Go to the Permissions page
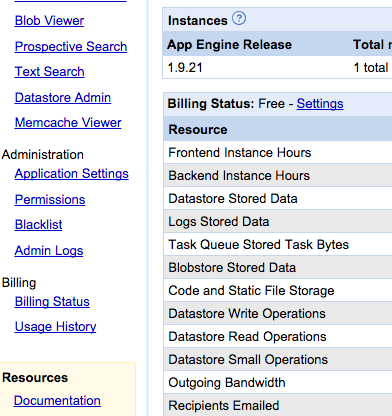 coord(50,200)
